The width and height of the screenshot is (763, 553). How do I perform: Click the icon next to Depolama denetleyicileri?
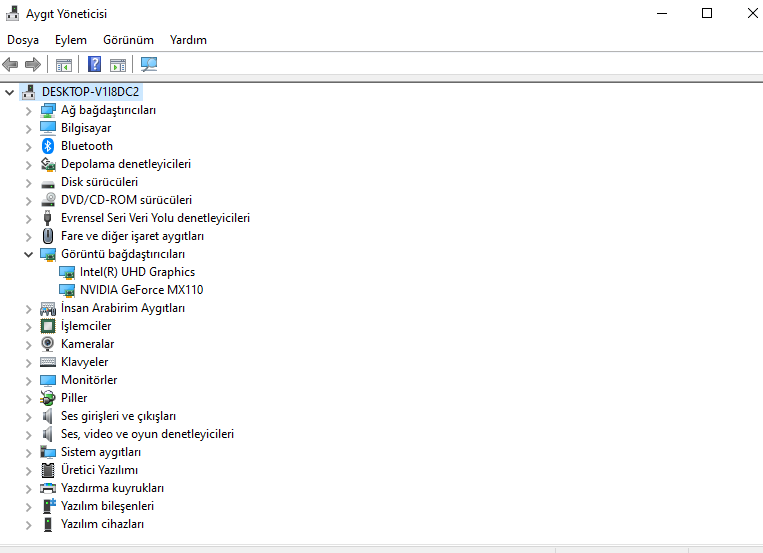tap(48, 164)
